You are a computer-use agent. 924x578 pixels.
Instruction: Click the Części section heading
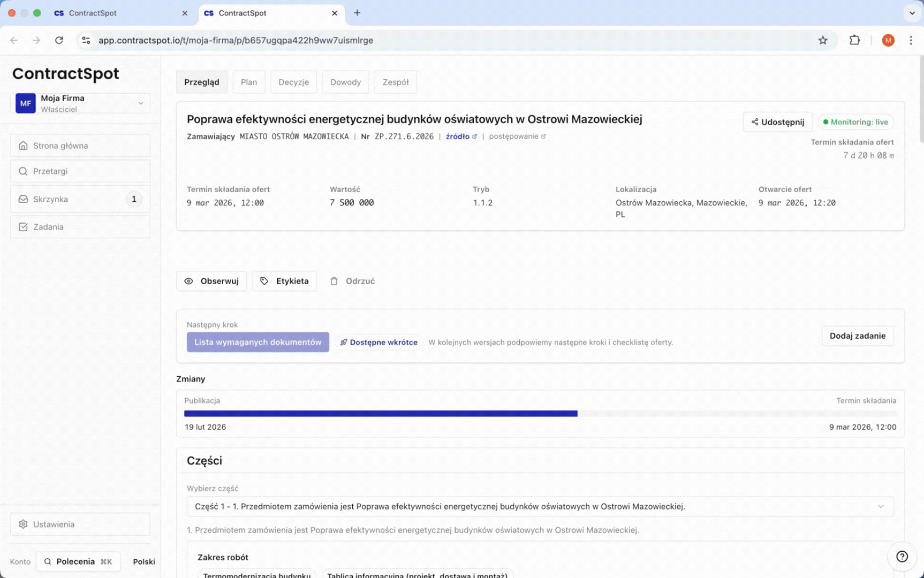point(205,461)
